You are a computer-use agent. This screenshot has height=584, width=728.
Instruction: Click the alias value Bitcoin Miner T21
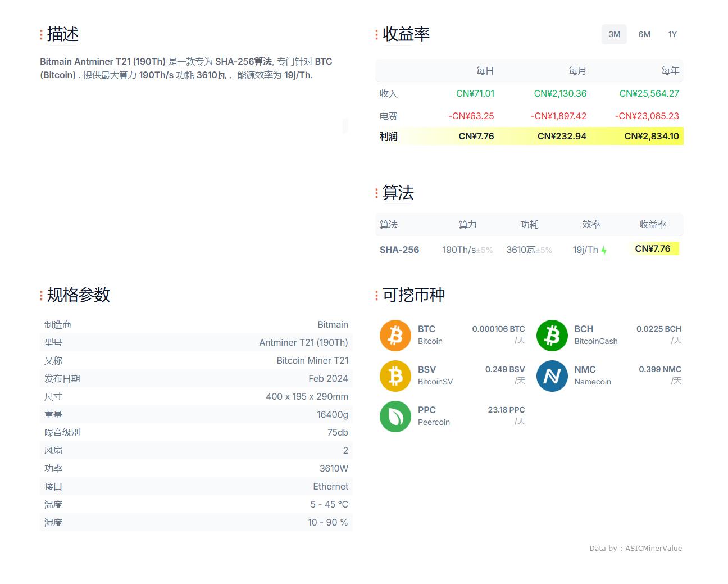pyautogui.click(x=312, y=360)
